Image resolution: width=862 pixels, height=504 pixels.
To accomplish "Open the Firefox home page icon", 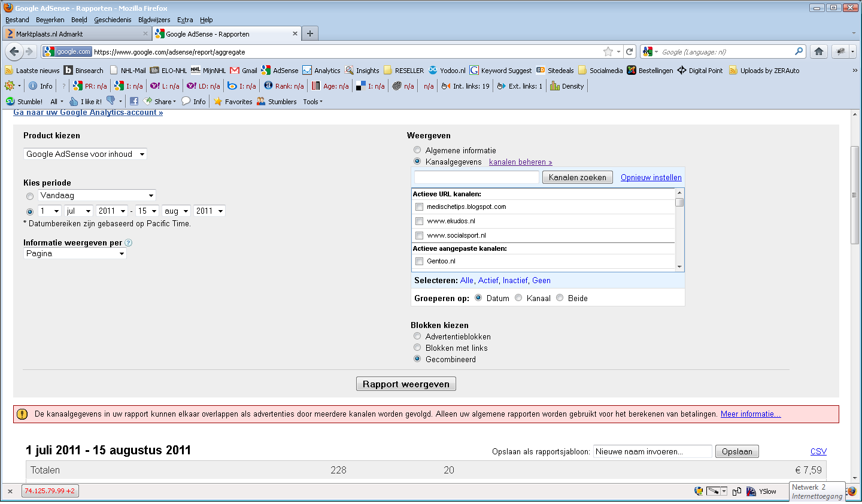I will 819,51.
